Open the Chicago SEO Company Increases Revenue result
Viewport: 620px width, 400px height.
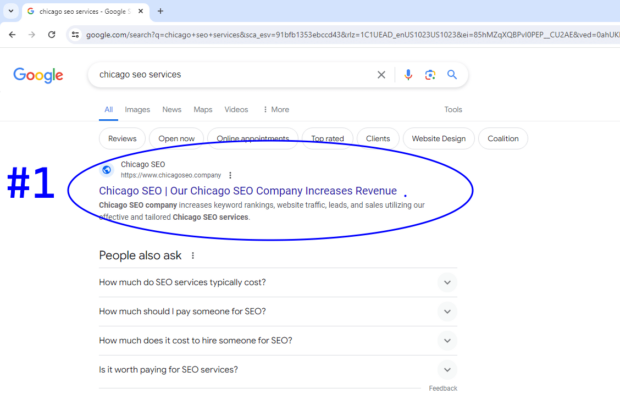pyautogui.click(x=248, y=191)
